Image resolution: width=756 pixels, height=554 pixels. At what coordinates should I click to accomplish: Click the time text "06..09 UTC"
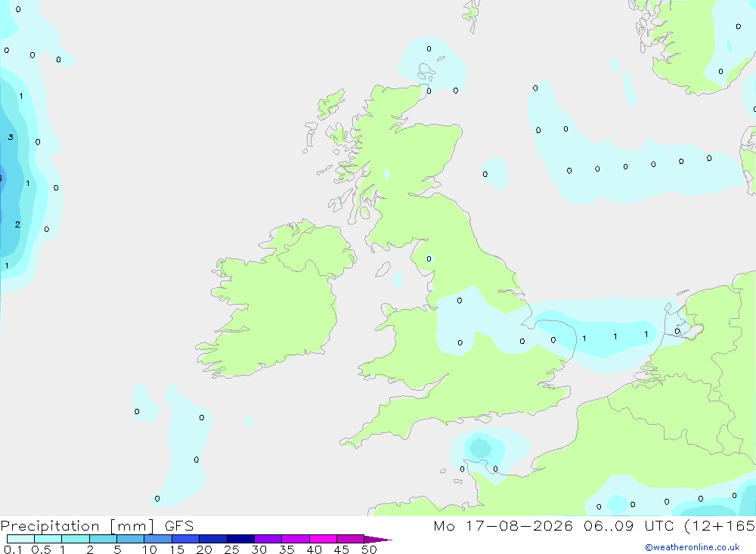pyautogui.click(x=628, y=525)
